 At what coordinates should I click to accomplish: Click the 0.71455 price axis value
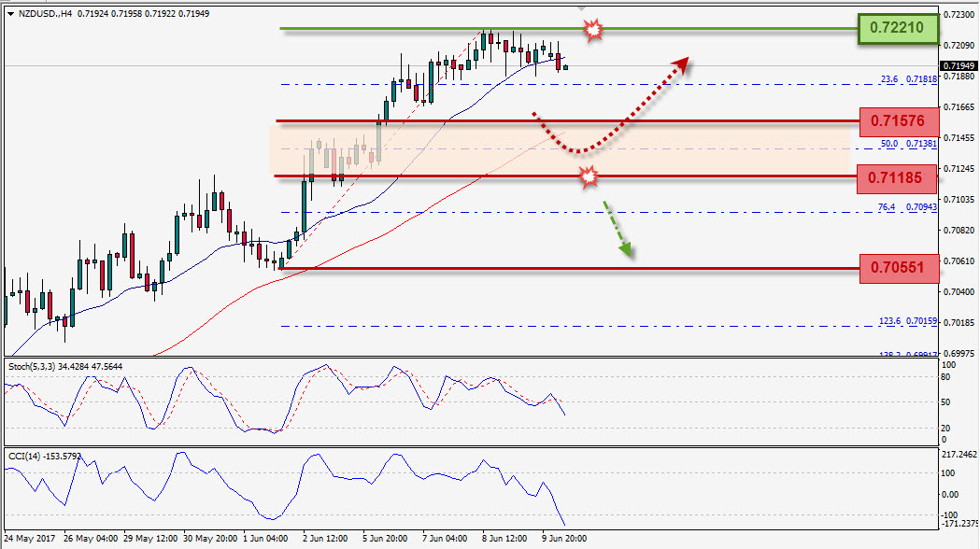point(959,137)
